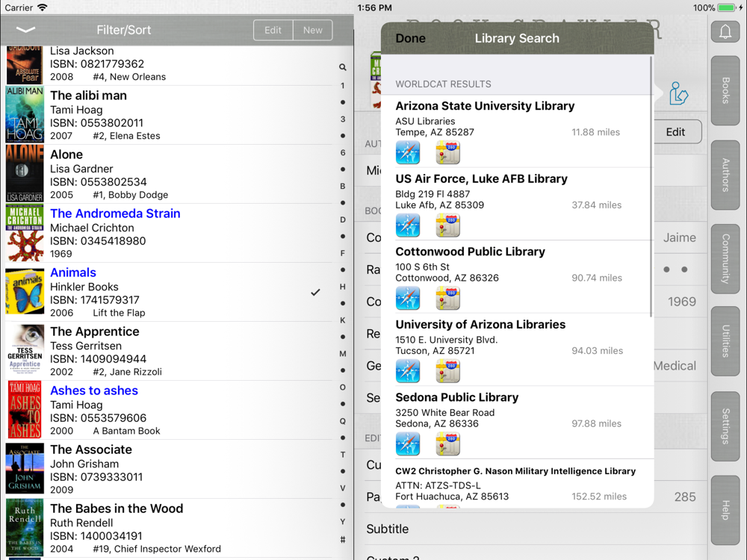Screen dimensions: 747x560
Task: Select CW2 Christopher G. Nason Military Intelligence Library
Action: point(515,471)
